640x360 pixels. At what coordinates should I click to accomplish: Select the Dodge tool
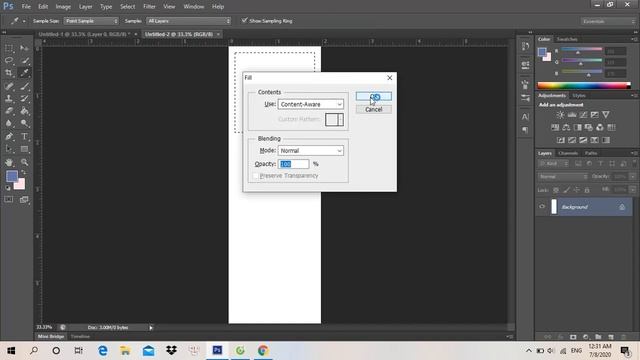[x=24, y=123]
